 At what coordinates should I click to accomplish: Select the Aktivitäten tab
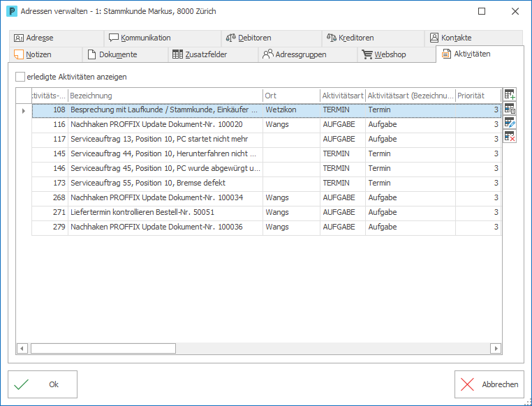tap(480, 54)
